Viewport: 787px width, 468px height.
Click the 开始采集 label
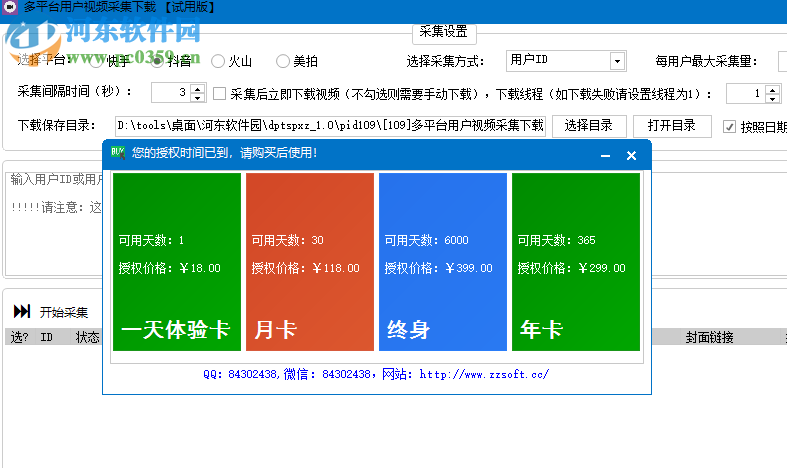coord(64,312)
